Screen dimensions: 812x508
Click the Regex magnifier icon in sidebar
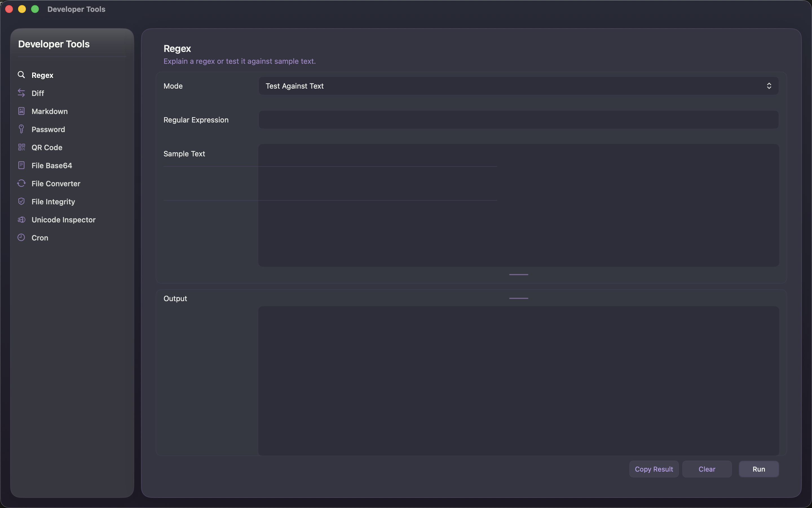pos(21,75)
